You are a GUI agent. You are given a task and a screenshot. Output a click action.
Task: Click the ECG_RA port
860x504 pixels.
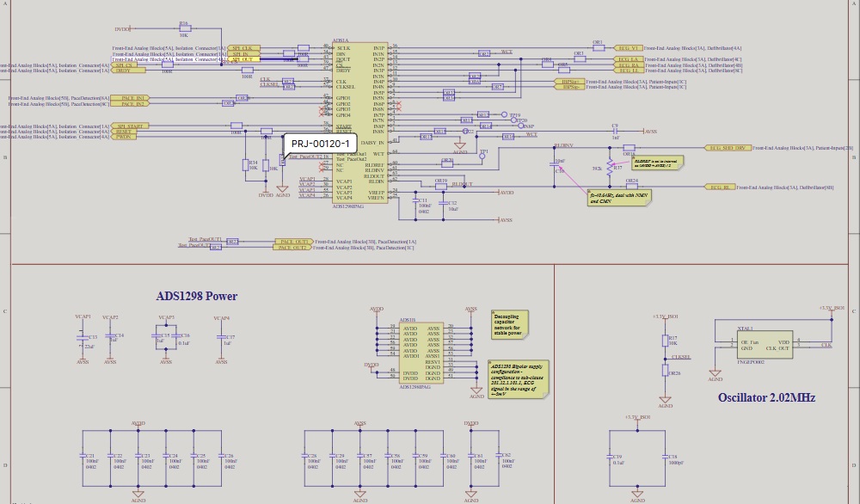(628, 65)
